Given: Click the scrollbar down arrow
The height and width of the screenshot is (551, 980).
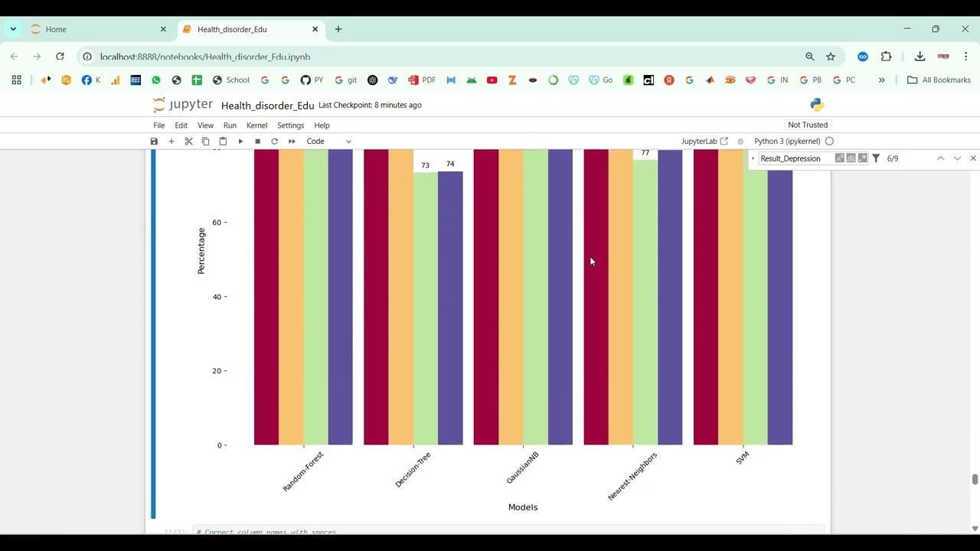Looking at the screenshot, I should coord(975,528).
